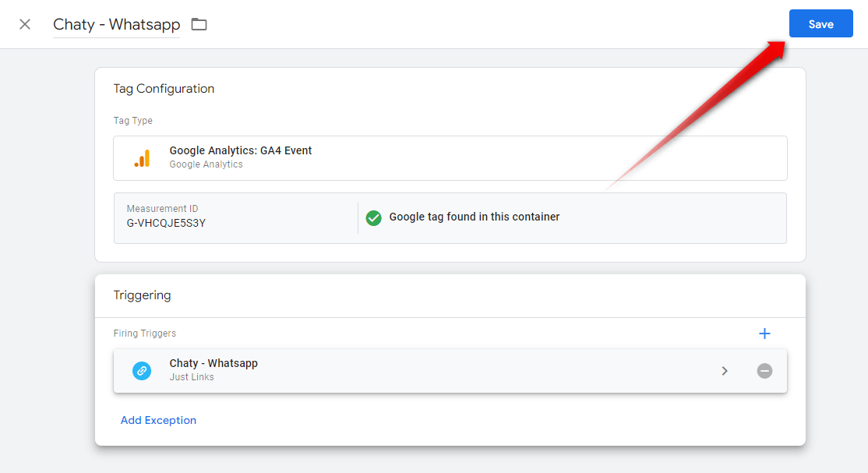
Task: Click the Tag Configuration heading
Action: click(x=164, y=89)
